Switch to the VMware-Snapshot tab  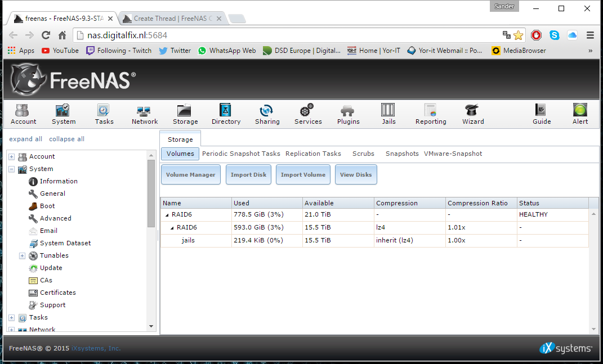click(453, 154)
